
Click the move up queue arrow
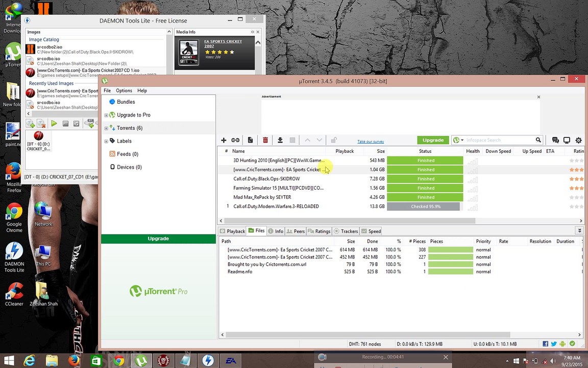pyautogui.click(x=307, y=140)
